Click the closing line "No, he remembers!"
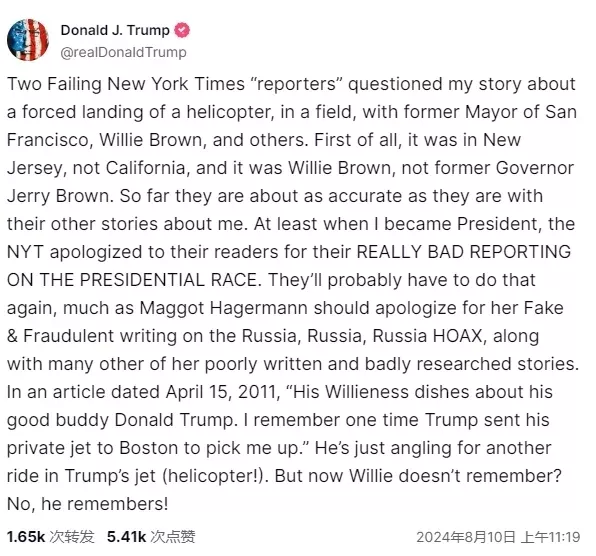Image resolution: width=596 pixels, height=556 pixels. (87, 504)
